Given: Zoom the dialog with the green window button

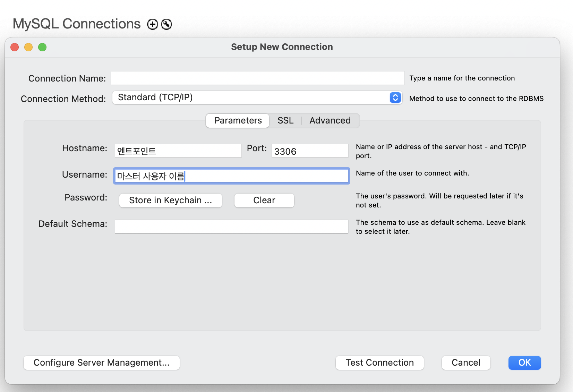Looking at the screenshot, I should click(42, 47).
